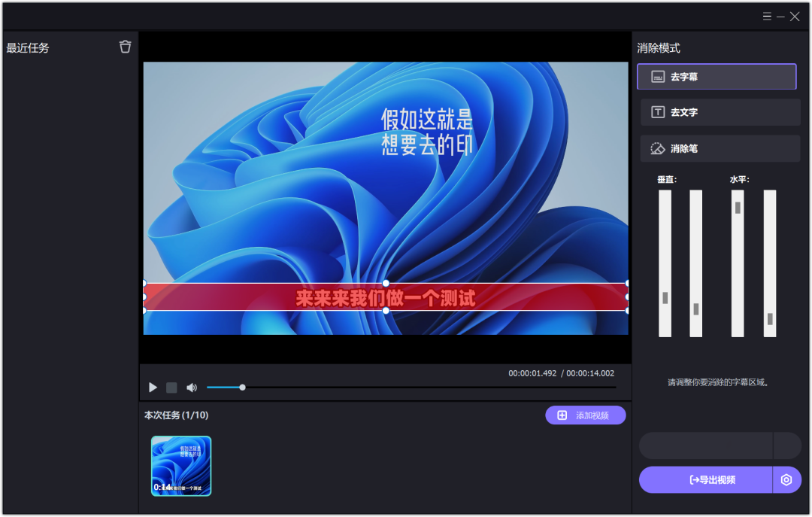Click the 请调整你要消除的字幕区域 hint text
The width and height of the screenshot is (812, 517).
[718, 383]
